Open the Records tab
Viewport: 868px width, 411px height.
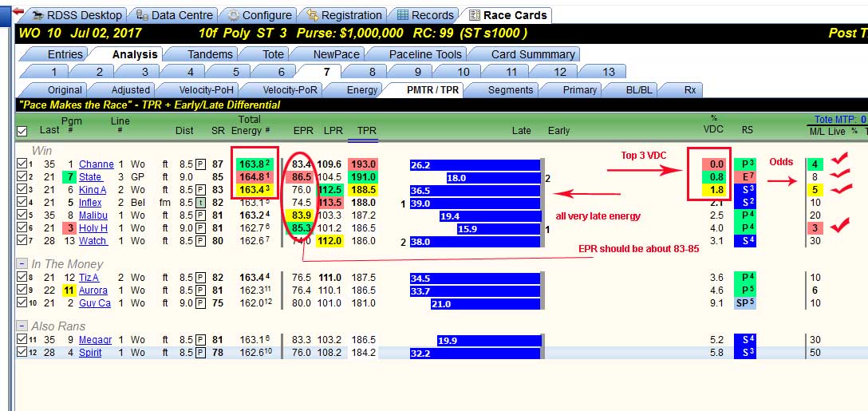[x=426, y=15]
